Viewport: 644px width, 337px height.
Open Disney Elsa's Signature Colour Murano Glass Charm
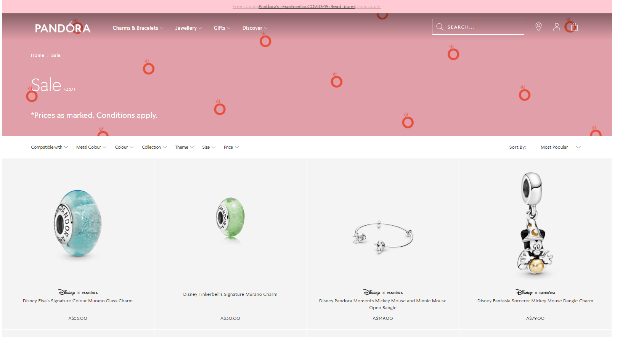[x=78, y=301]
